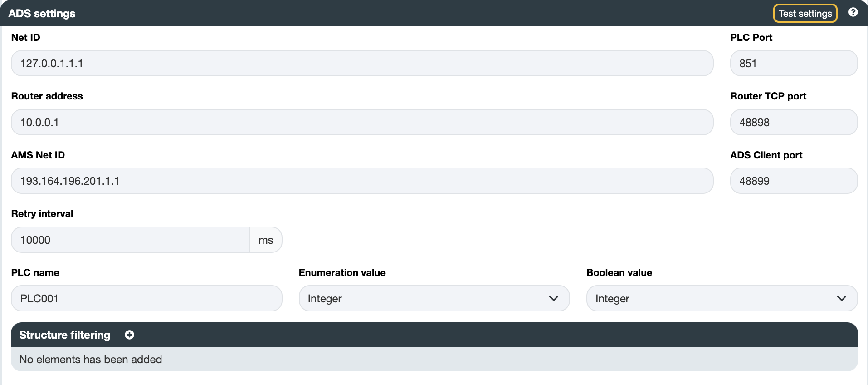Open the Enumeration value dropdown

pyautogui.click(x=434, y=298)
